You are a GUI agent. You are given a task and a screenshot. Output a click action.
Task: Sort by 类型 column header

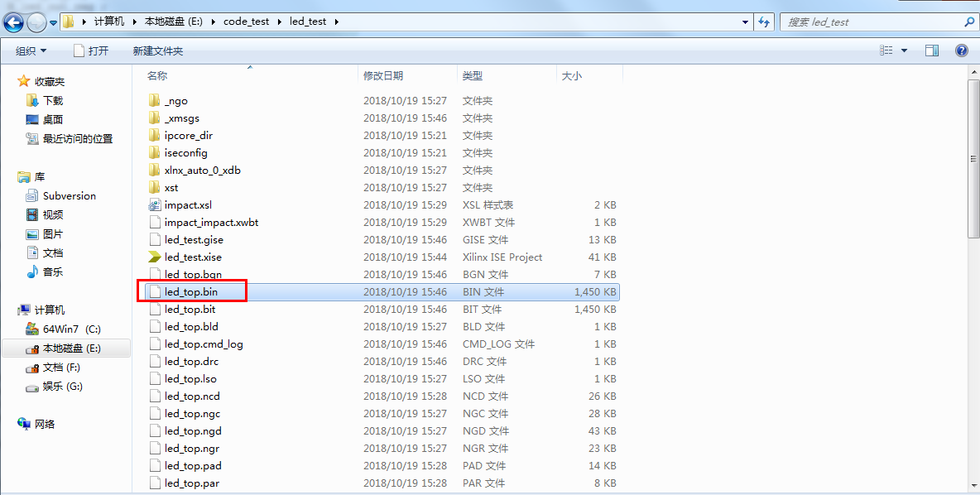click(472, 75)
